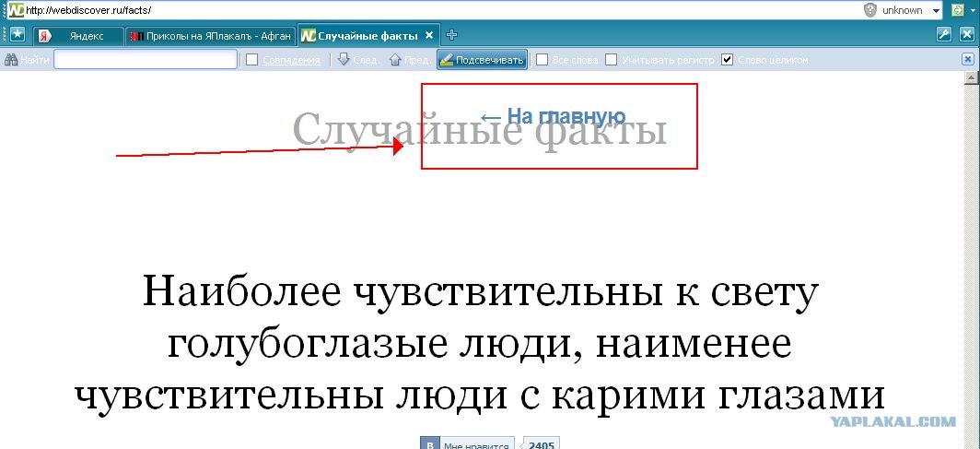The width and height of the screenshot is (980, 449).
Task: Switch to Приколы на ЯПлакалъ tab
Action: tap(211, 36)
